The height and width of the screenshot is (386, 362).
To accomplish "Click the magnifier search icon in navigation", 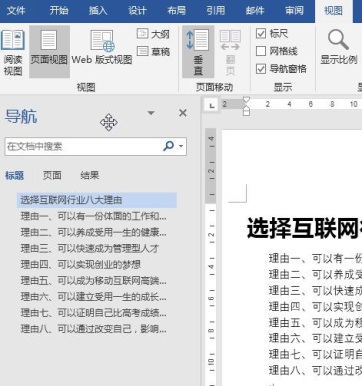I will pyautogui.click(x=168, y=146).
